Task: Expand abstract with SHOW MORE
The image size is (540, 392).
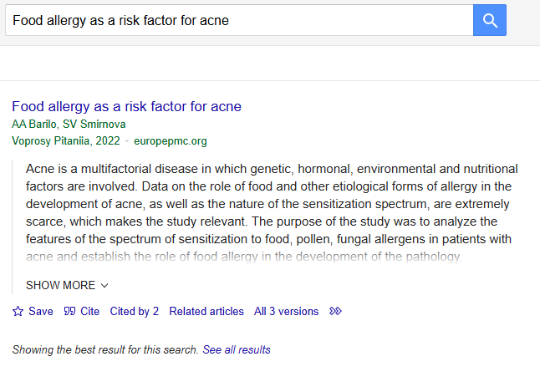Action: tap(60, 285)
